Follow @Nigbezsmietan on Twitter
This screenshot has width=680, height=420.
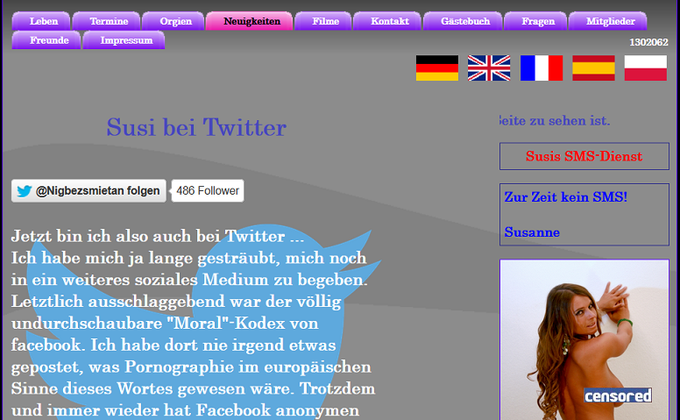coord(88,191)
